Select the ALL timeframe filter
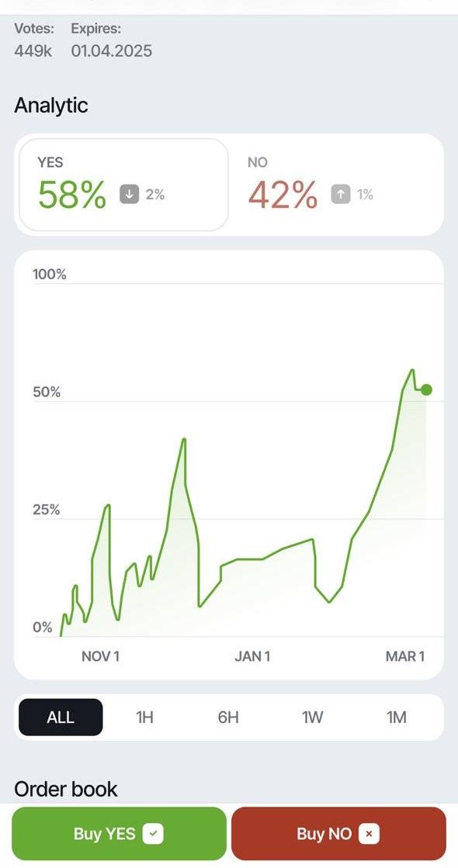 pyautogui.click(x=60, y=718)
